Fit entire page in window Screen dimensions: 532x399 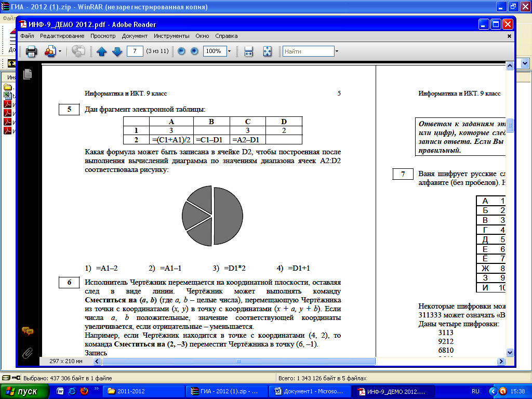tap(268, 51)
